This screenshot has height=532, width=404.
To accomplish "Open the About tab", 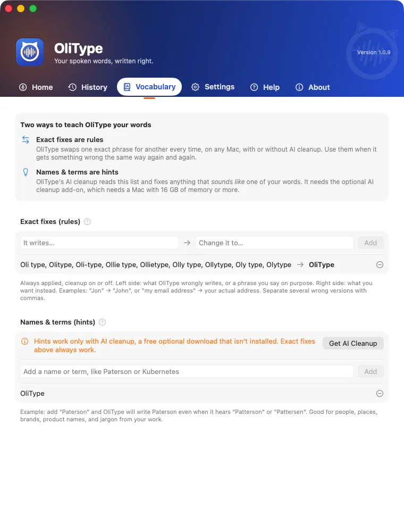I will 313,87.
